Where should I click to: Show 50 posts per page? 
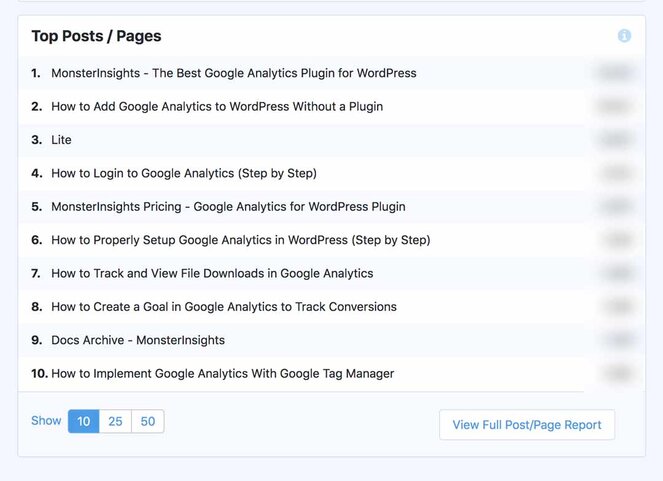[148, 422]
